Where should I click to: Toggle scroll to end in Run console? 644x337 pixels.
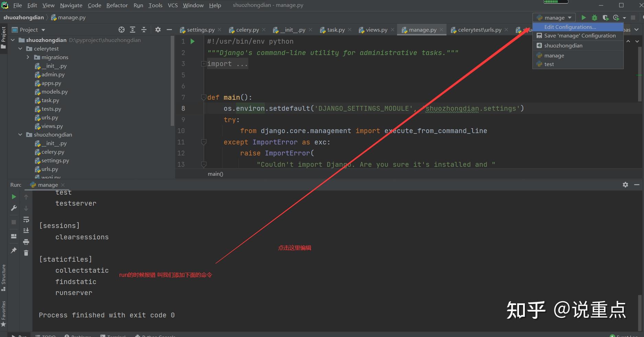click(x=26, y=230)
